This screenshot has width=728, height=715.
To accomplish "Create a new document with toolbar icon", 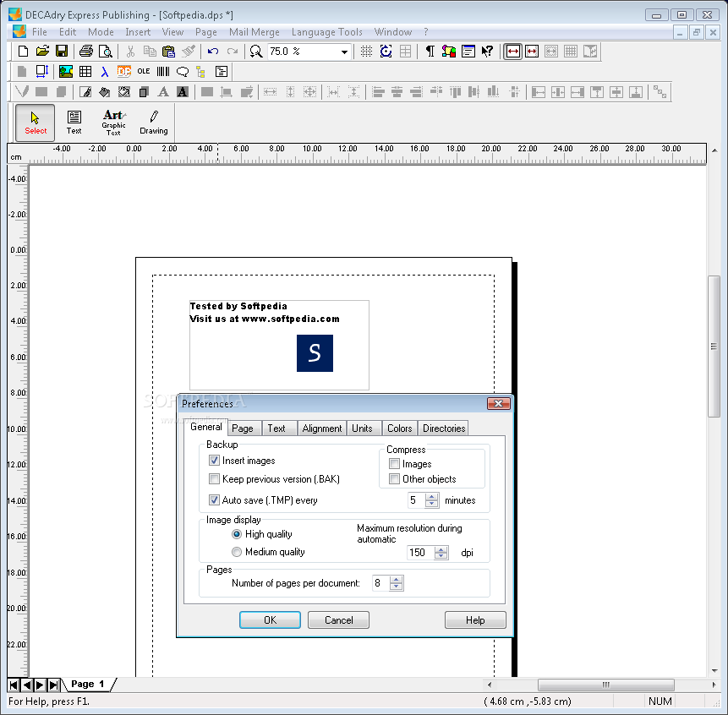I will point(23,51).
